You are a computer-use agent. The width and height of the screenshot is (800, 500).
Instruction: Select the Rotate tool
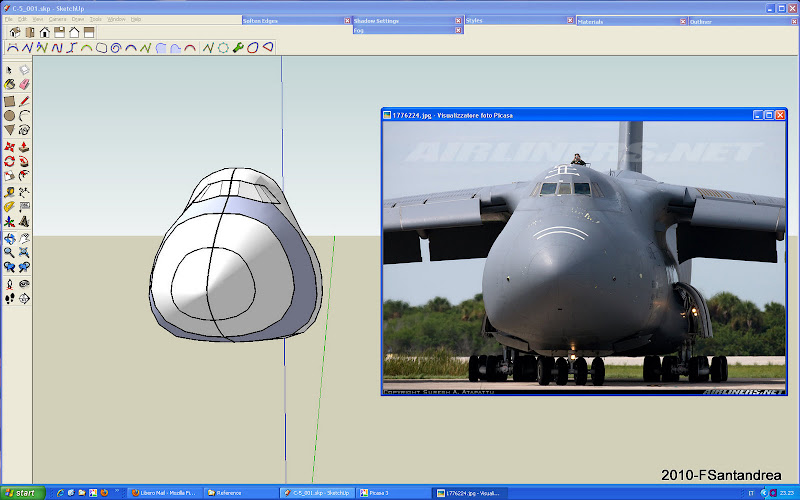point(9,161)
